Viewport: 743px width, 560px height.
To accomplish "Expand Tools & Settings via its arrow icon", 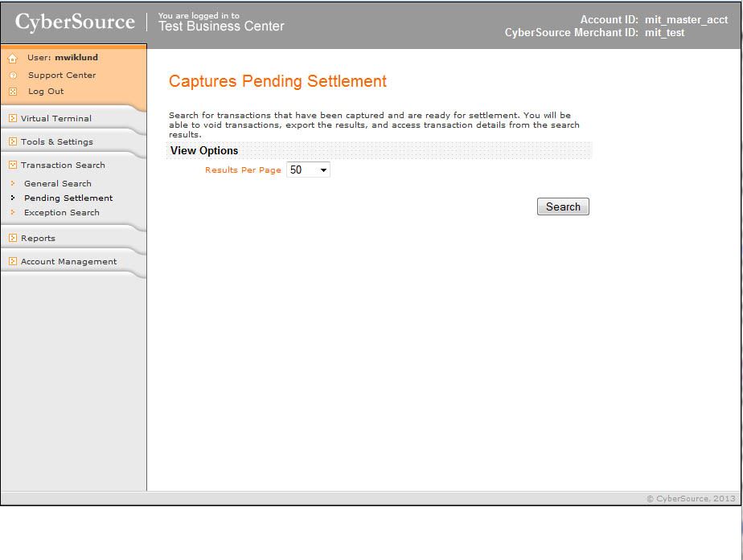I will click(13, 142).
